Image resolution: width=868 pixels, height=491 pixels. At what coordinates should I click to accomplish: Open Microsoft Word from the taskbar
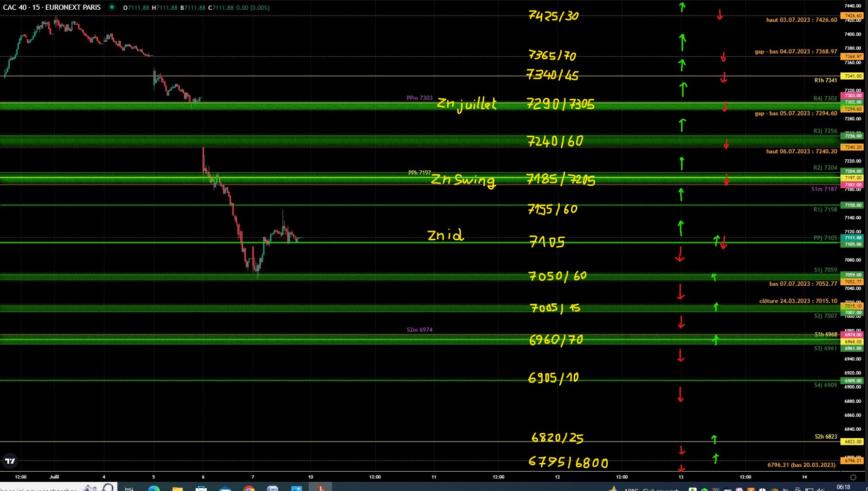[272, 488]
